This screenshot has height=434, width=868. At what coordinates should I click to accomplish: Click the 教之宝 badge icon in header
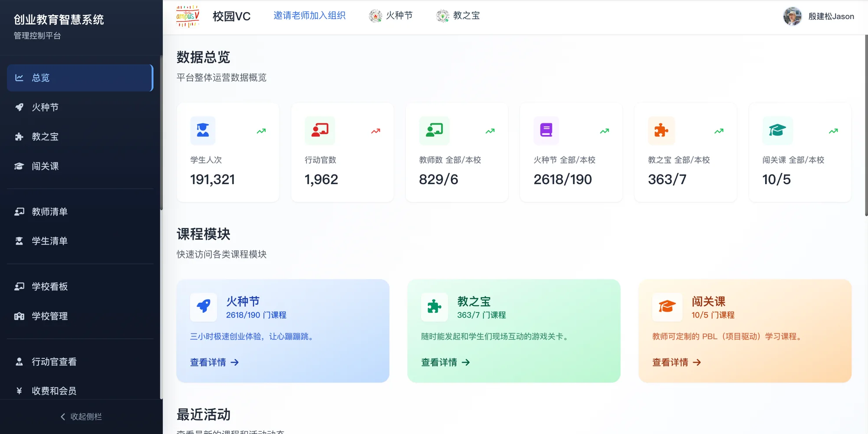point(443,16)
